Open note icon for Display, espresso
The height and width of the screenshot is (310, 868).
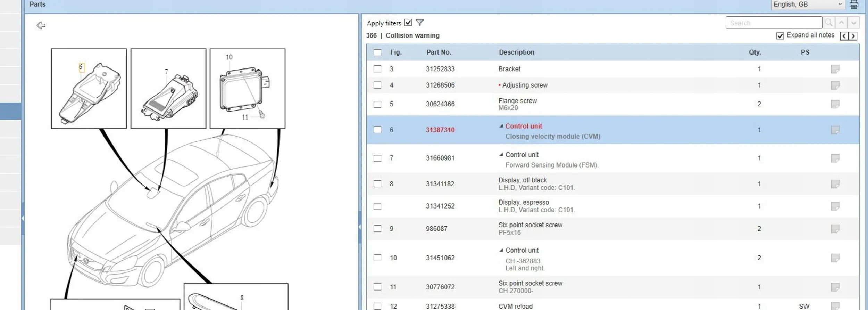(835, 206)
